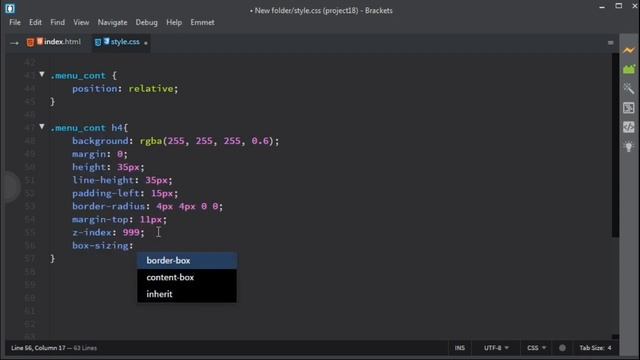This screenshot has width=640, height=360.
Task: Maximize the Brackets window
Action: (619, 6)
